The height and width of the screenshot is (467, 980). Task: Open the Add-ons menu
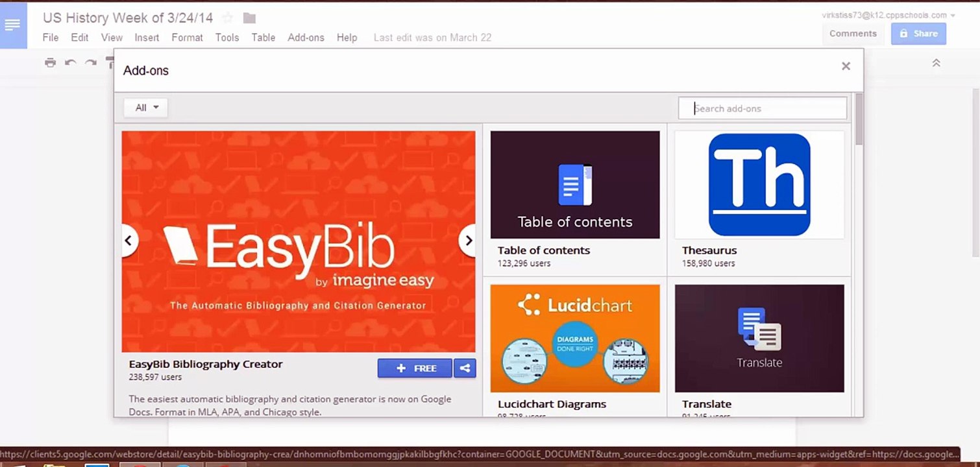(306, 38)
